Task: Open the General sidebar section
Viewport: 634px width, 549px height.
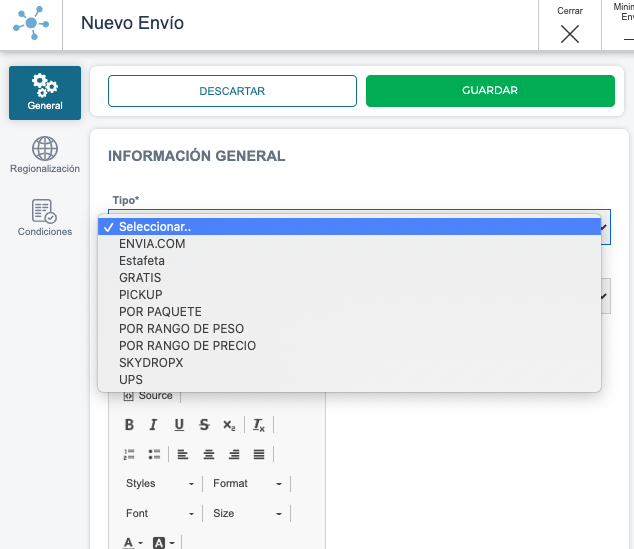Action: [x=45, y=93]
